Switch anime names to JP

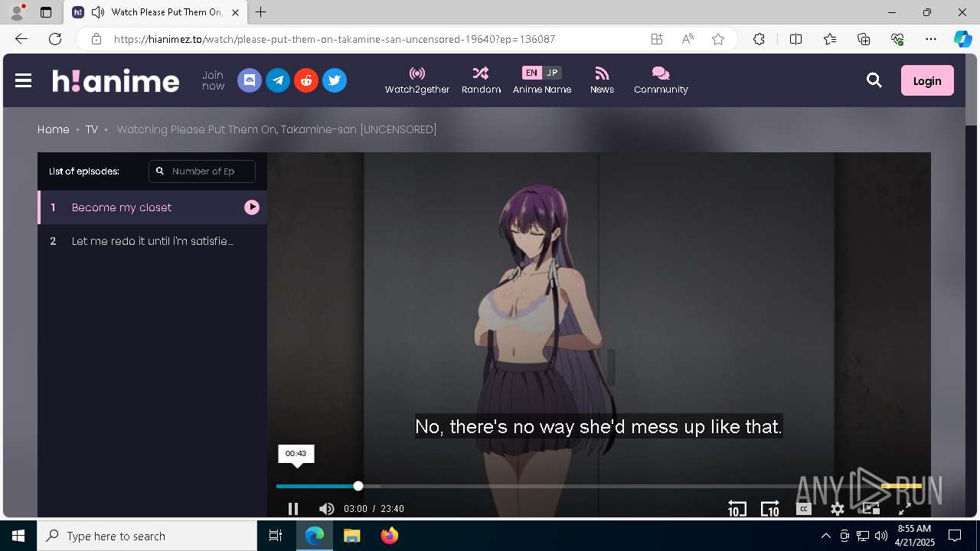tap(552, 73)
